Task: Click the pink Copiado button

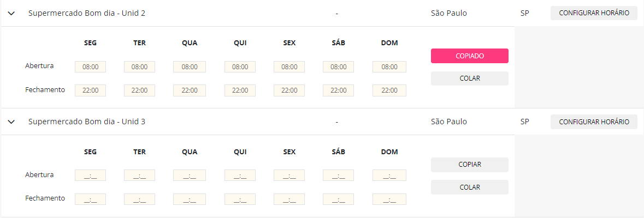Action: pyautogui.click(x=469, y=56)
